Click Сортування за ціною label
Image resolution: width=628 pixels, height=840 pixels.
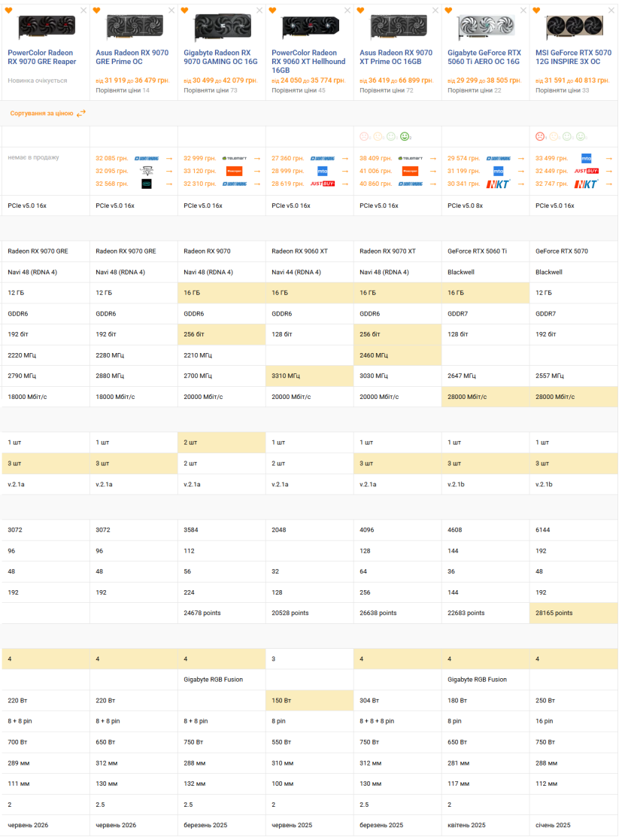click(x=42, y=114)
